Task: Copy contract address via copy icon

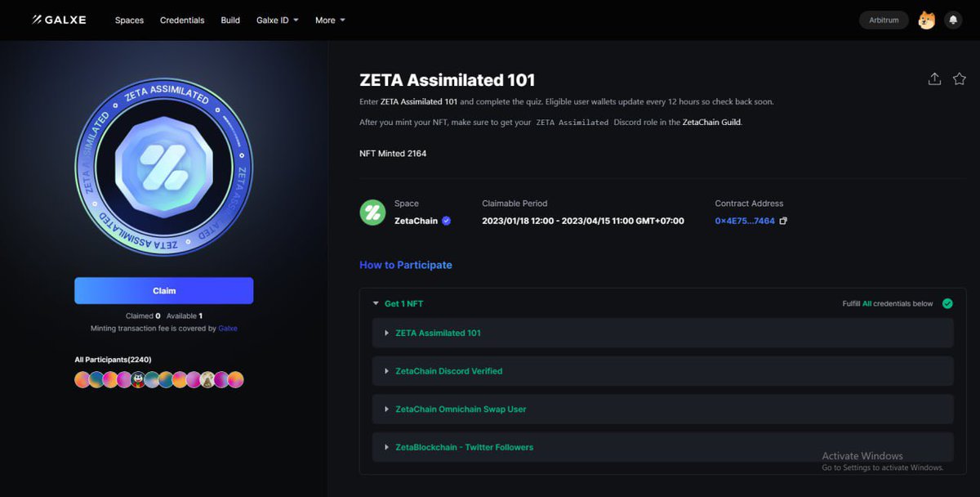Action: click(782, 221)
